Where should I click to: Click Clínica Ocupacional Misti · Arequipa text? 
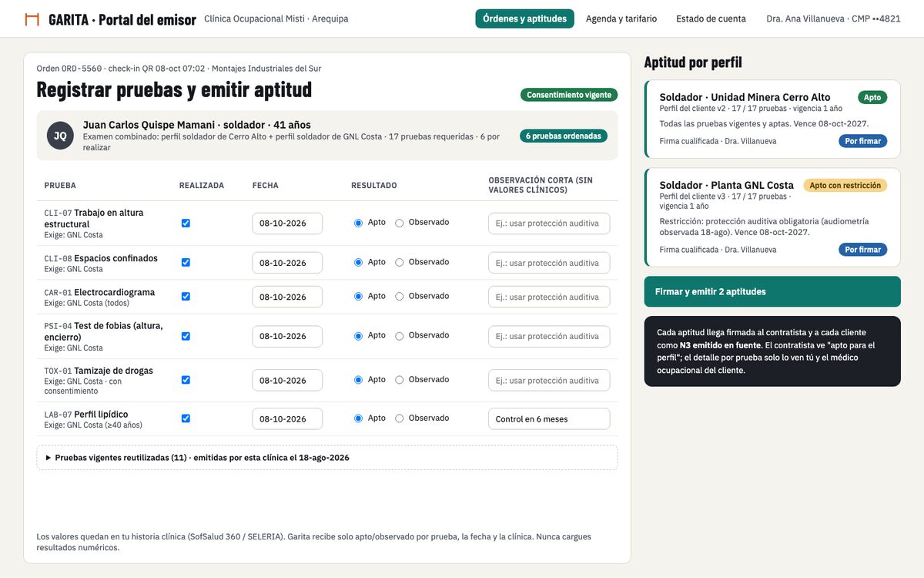[x=276, y=19]
